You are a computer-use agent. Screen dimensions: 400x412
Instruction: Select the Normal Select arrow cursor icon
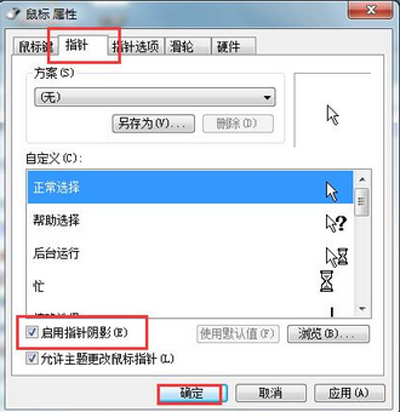[x=332, y=191]
